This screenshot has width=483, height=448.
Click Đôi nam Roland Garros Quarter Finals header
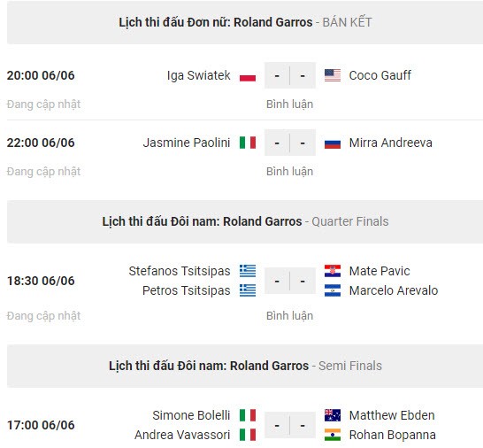tap(245, 221)
